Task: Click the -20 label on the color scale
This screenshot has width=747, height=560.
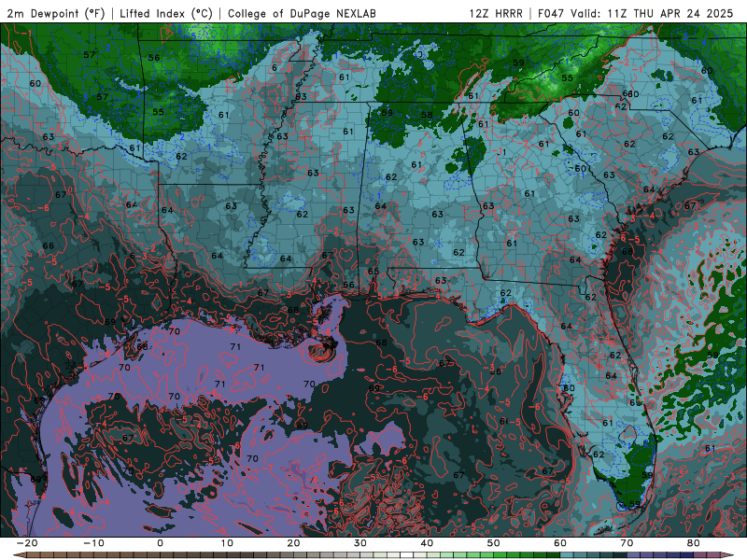Action: pos(27,543)
